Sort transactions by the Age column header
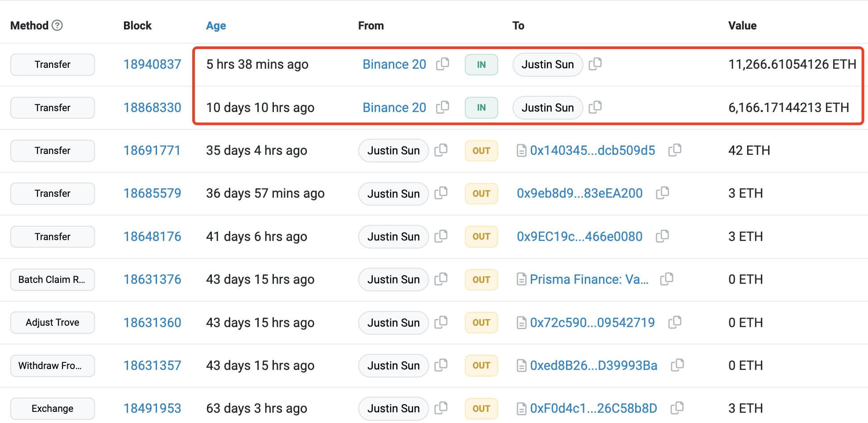Image resolution: width=868 pixels, height=423 pixels. (215, 25)
